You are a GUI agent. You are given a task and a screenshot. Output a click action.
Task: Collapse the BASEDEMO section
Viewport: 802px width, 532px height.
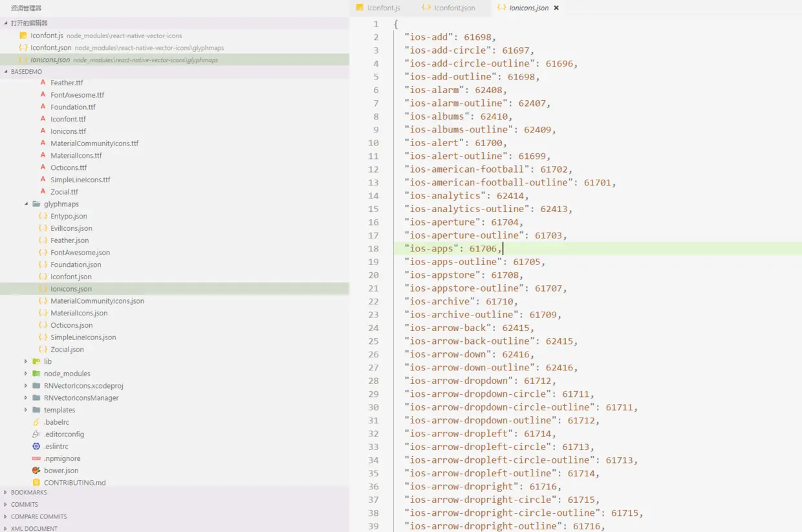tap(6, 72)
